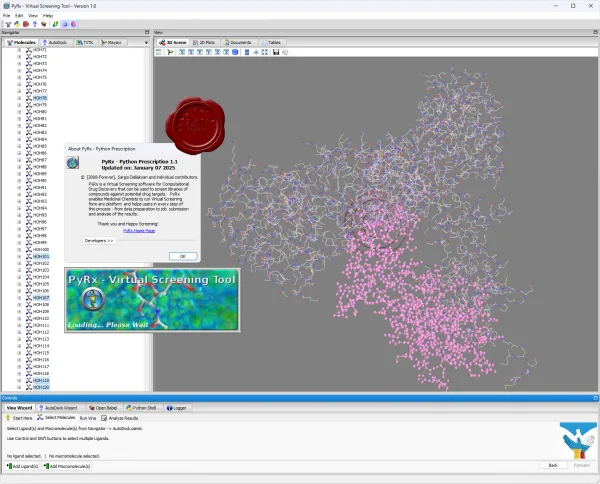600x484 pixels.
Task: Select the HOH104 molecule row
Action: click(x=41, y=277)
